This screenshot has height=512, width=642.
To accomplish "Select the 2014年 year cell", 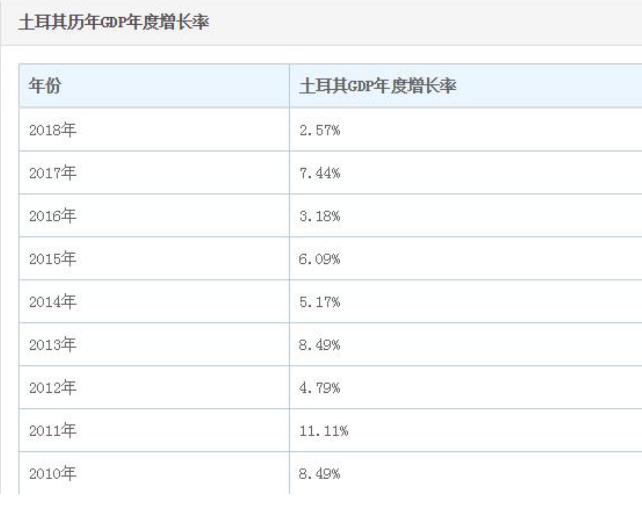I will click(x=54, y=302).
